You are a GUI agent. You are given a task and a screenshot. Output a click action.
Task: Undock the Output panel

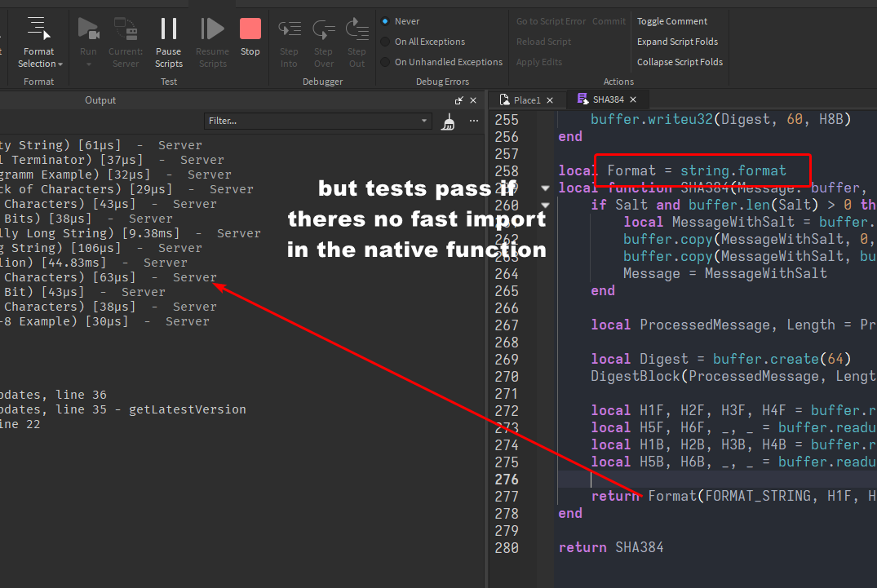click(x=458, y=100)
